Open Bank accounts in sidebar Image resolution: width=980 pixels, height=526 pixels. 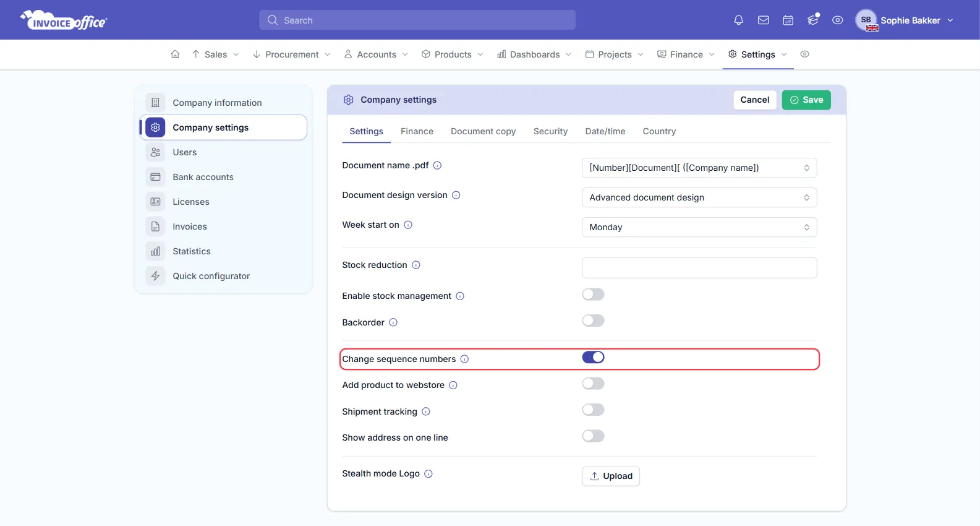pos(223,177)
